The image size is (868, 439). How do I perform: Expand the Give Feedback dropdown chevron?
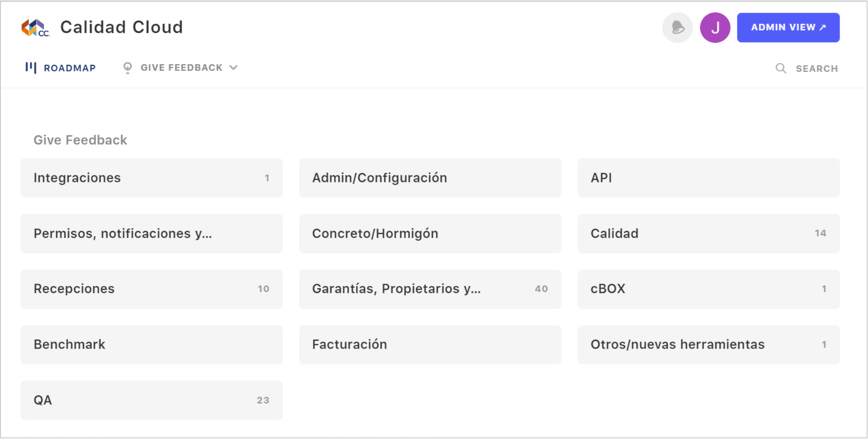pos(233,68)
